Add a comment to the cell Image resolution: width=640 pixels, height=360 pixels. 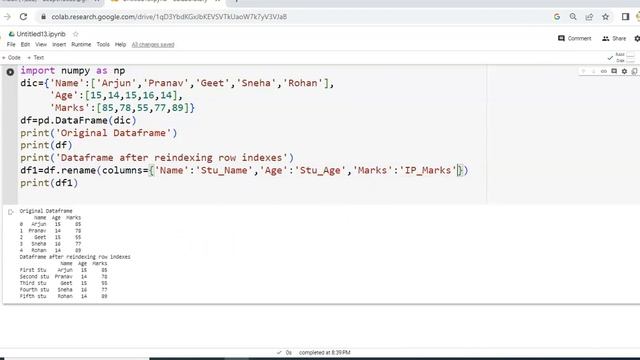tap(614, 71)
